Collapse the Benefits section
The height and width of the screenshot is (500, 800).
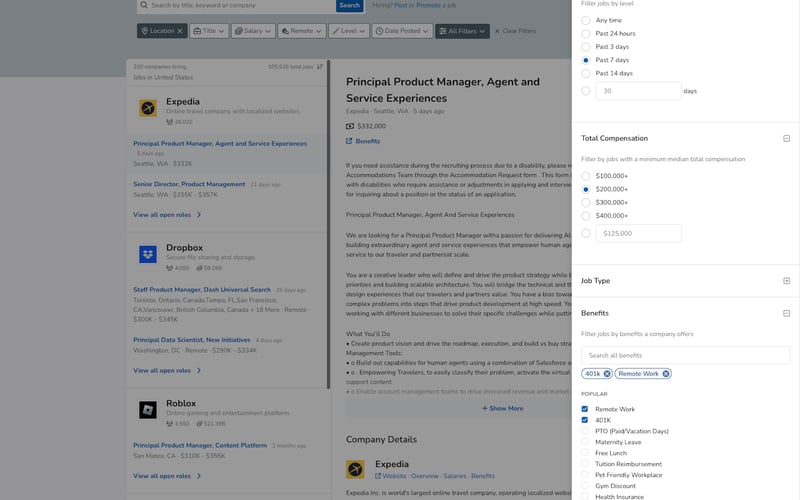click(x=786, y=313)
